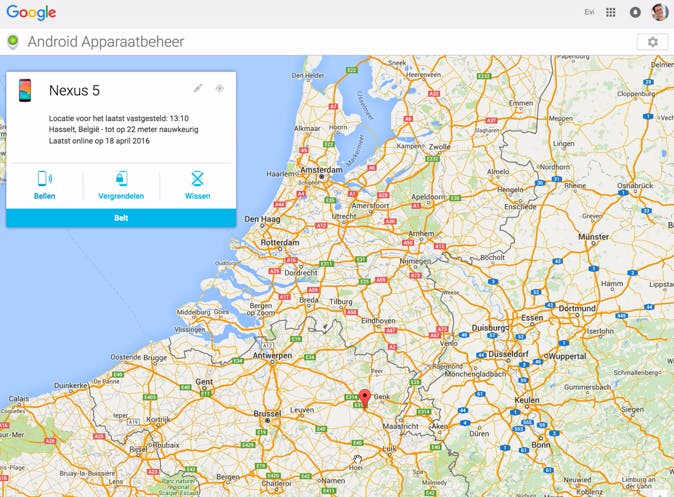
Task: Click Calais on the map
Action: [19, 399]
